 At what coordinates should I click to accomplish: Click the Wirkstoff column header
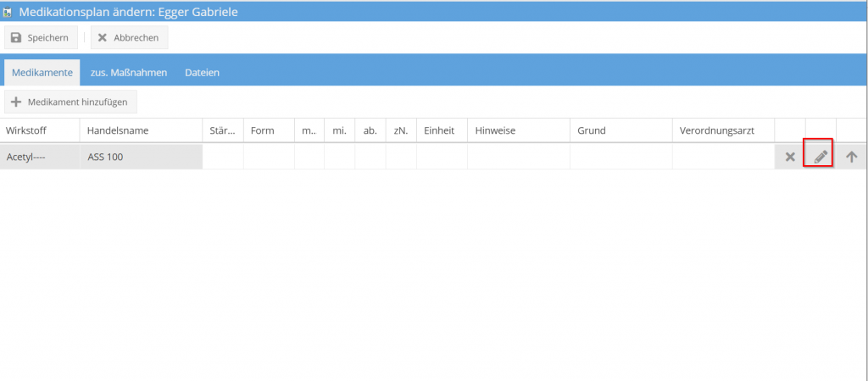(40, 130)
